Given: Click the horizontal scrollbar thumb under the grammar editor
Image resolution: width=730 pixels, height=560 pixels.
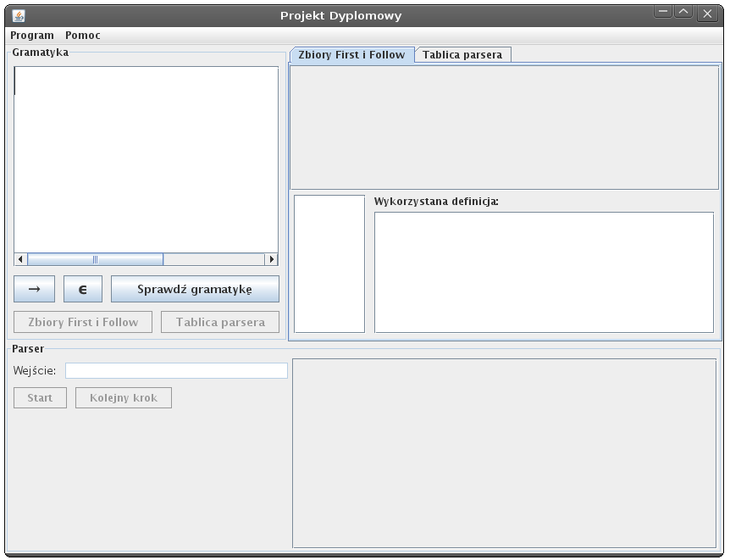Looking at the screenshot, I should point(96,259).
